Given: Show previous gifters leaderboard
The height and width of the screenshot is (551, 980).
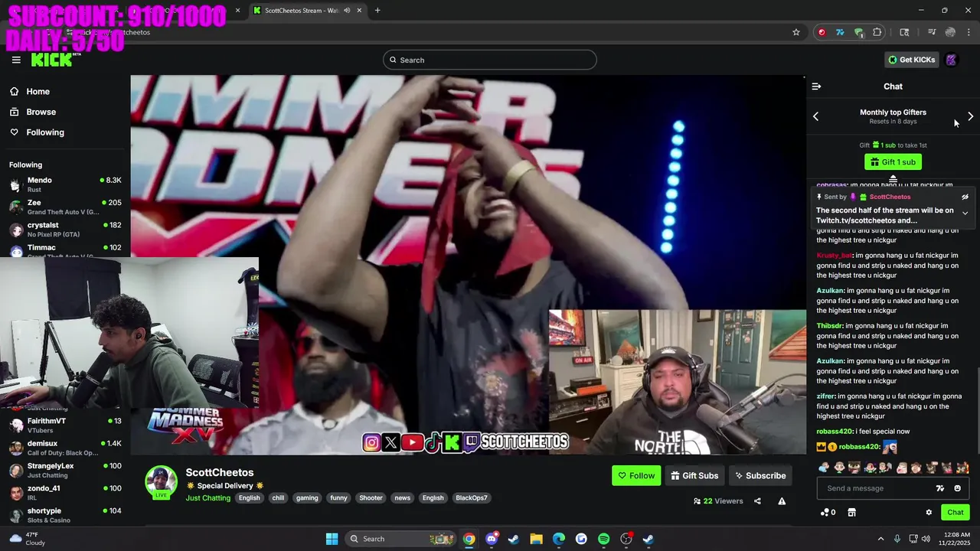Looking at the screenshot, I should [x=815, y=116].
